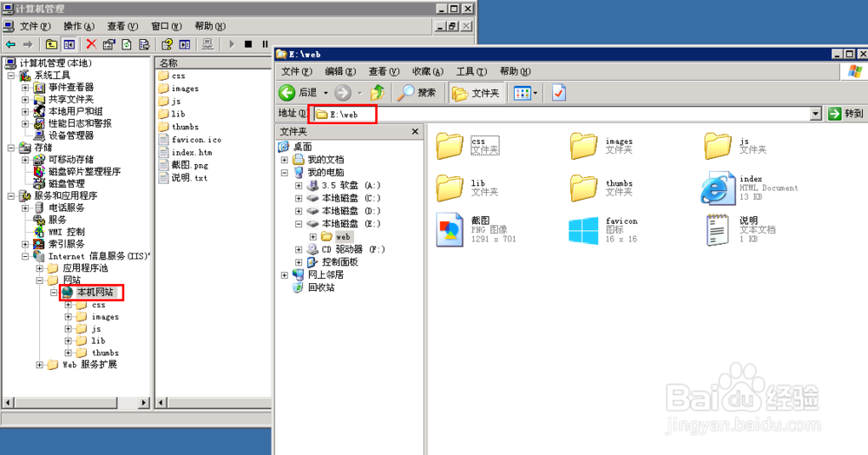Click the green refresh icon in Computer Management
868x455 pixels.
(x=127, y=44)
